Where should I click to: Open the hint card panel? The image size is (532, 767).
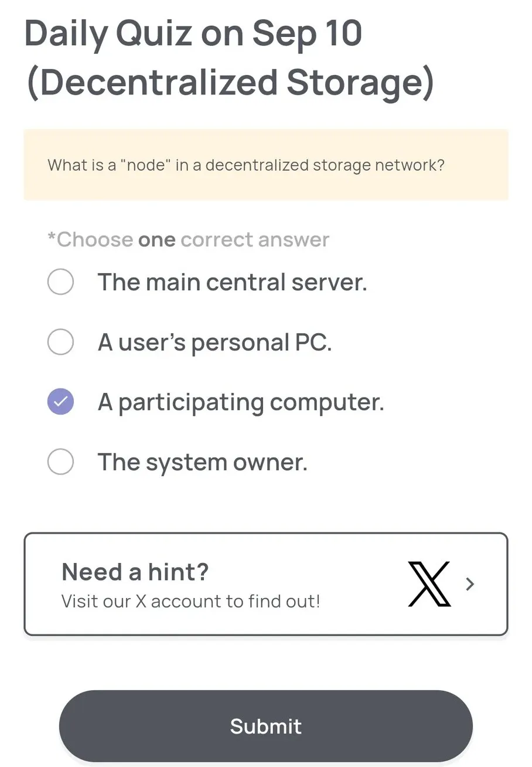click(265, 584)
